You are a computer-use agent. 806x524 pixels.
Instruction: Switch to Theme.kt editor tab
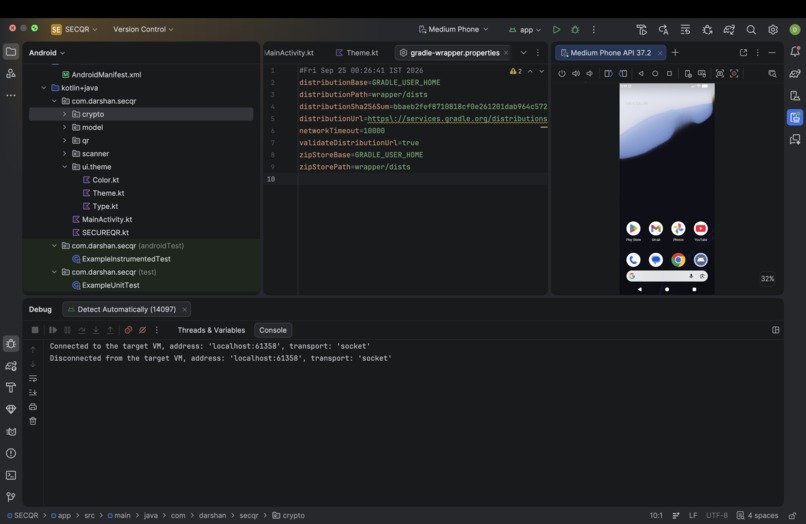[x=357, y=52]
